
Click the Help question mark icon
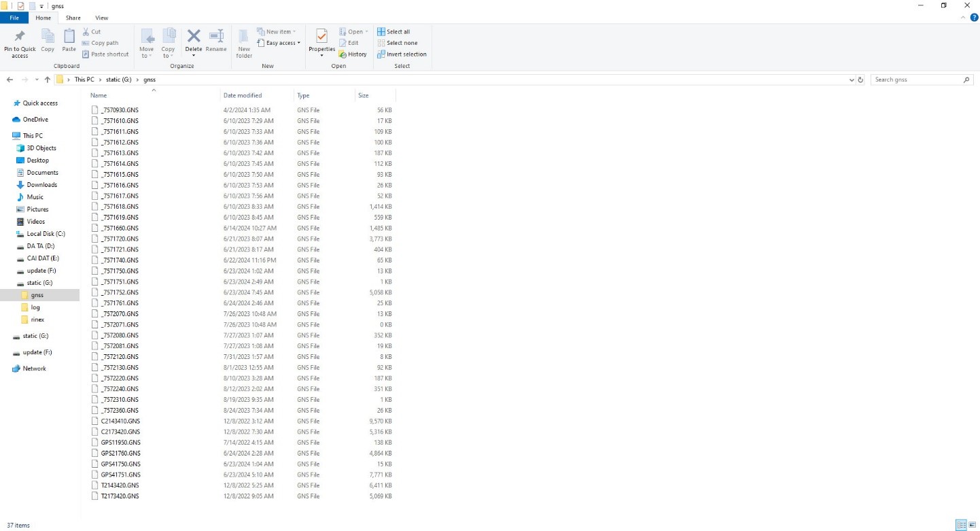click(974, 18)
